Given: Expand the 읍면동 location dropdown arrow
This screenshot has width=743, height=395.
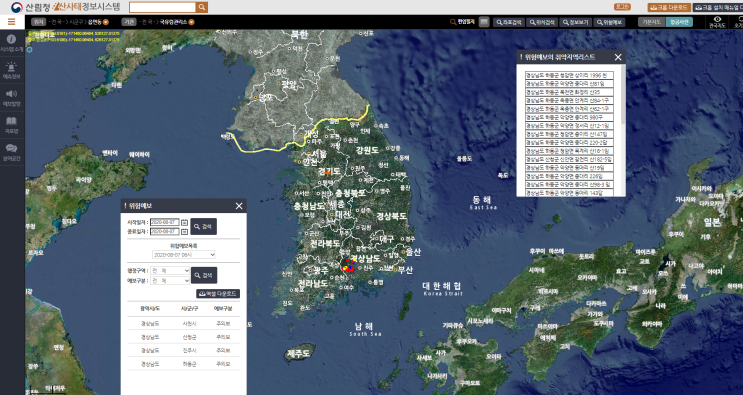Looking at the screenshot, I should pos(106,22).
